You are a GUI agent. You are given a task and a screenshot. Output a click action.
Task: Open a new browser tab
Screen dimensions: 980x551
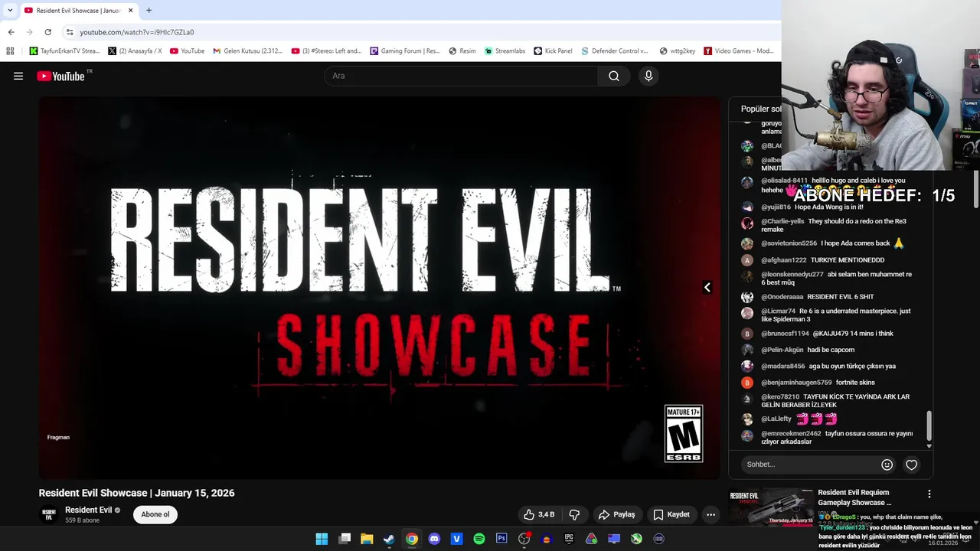tap(149, 10)
